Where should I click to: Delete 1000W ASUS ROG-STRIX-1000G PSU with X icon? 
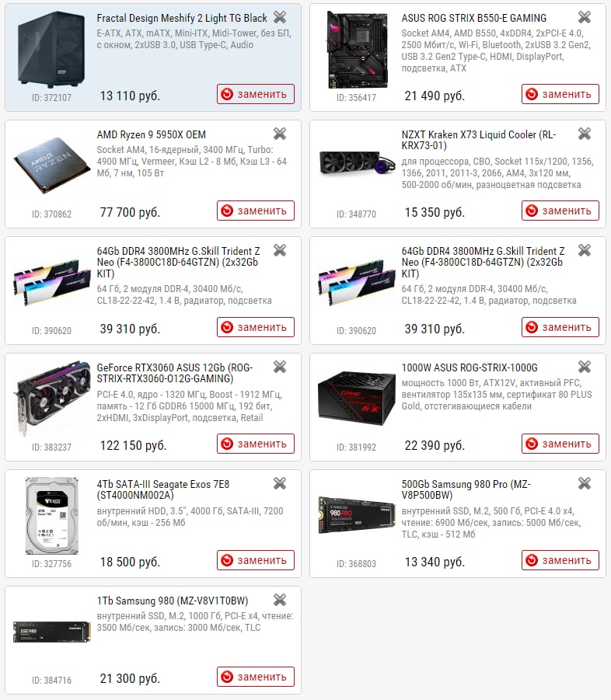[x=585, y=367]
